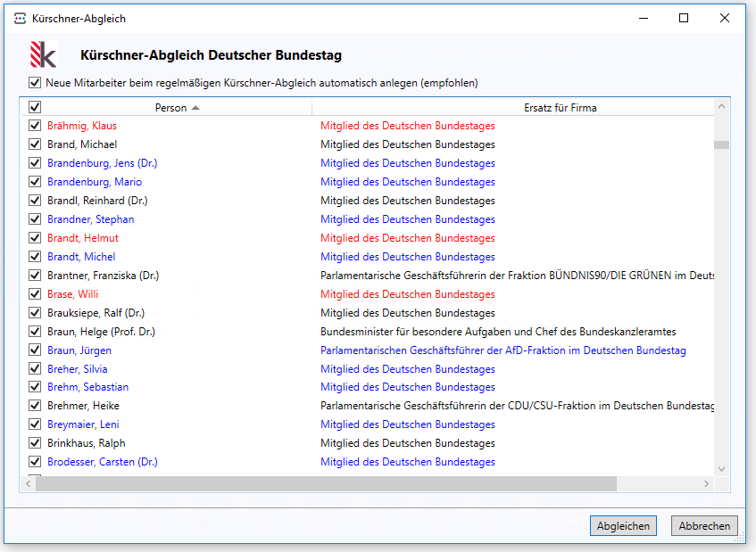Select the name Brandenburg, Jens (Dr.)
The width and height of the screenshot is (756, 552).
103,163
